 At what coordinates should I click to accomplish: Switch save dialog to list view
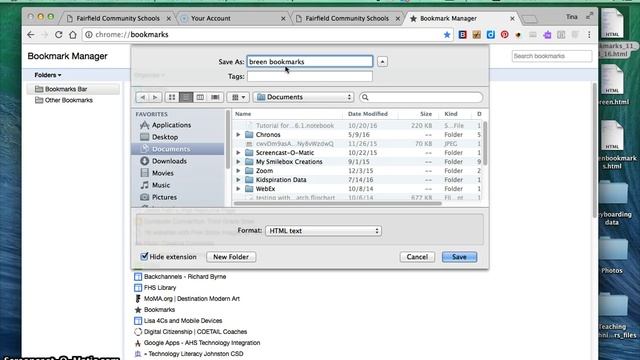pyautogui.click(x=186, y=97)
